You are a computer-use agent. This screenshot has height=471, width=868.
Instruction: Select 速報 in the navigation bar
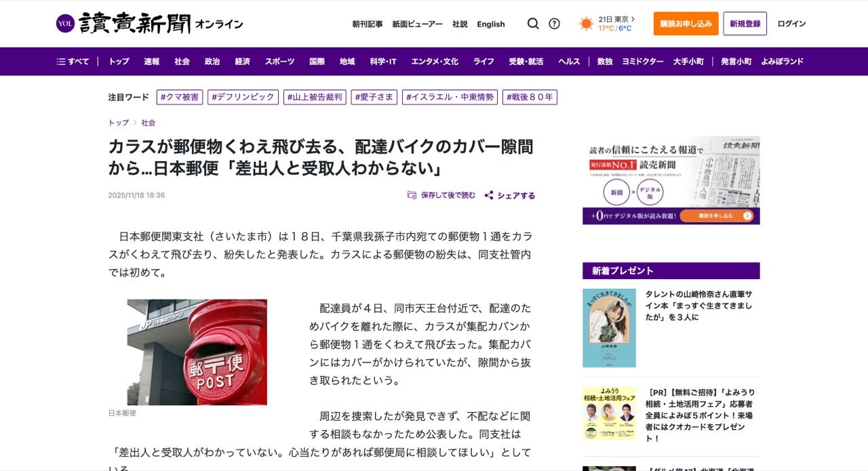(x=152, y=62)
